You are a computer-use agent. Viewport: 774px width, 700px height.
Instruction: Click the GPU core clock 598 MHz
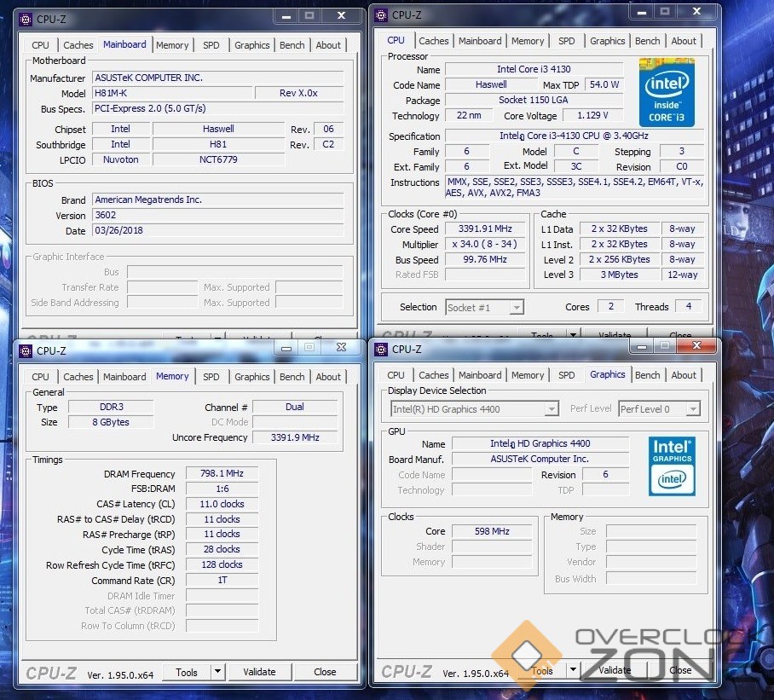492,531
